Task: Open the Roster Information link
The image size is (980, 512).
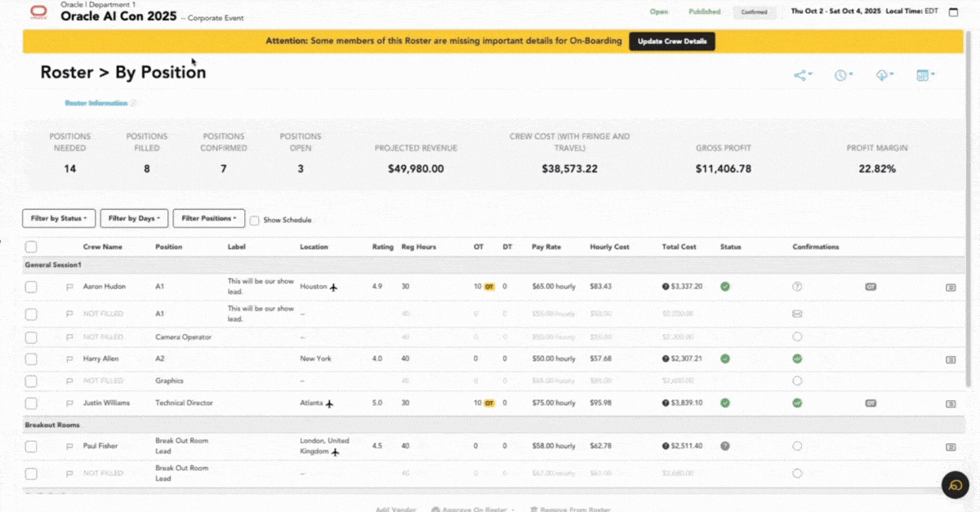Action: (x=96, y=104)
